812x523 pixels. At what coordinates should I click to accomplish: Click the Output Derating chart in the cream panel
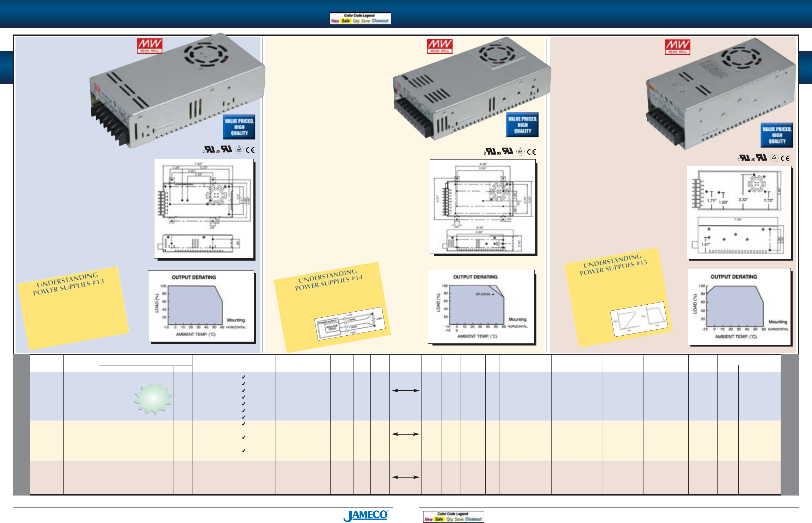pyautogui.click(x=481, y=306)
